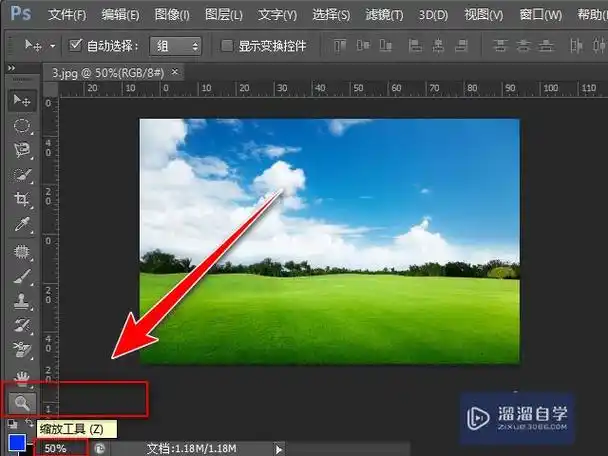Click the ruler origin corner box
The width and height of the screenshot is (608, 456).
click(x=50, y=89)
